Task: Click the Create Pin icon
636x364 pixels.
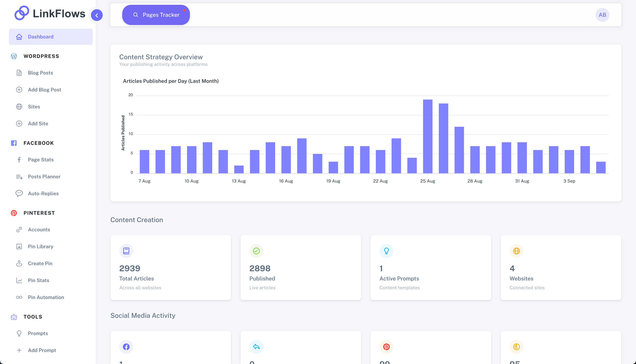Action: [x=19, y=264]
